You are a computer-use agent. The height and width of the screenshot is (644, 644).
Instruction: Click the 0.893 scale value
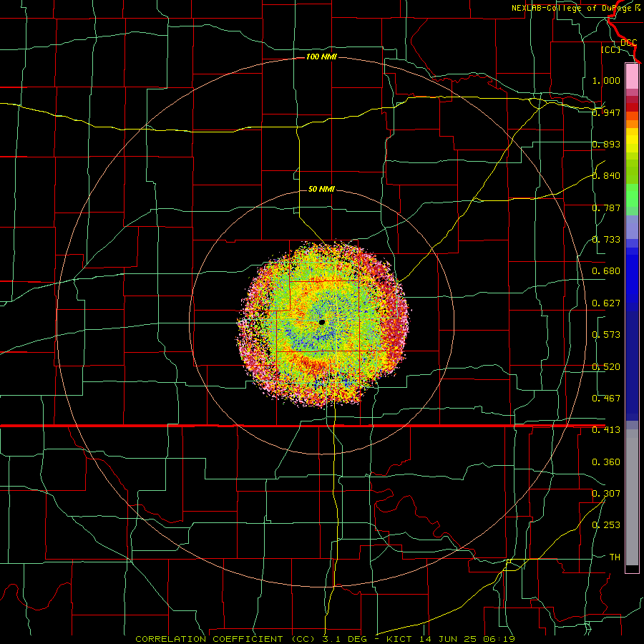click(x=606, y=144)
